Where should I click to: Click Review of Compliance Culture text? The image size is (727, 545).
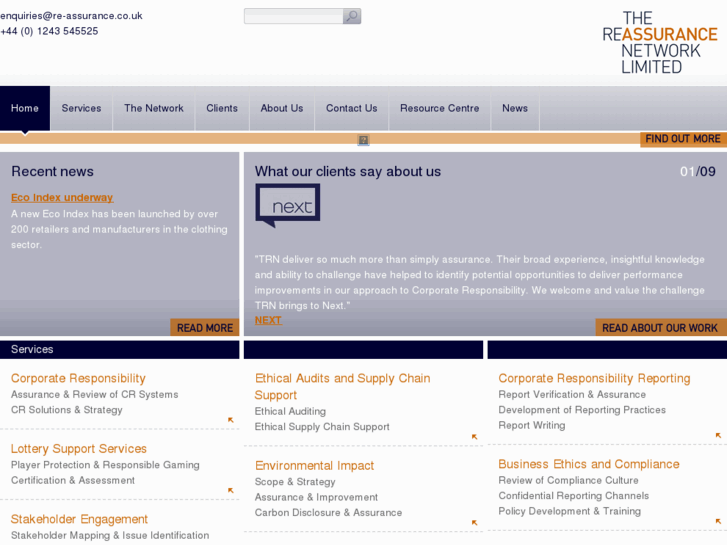click(x=568, y=481)
